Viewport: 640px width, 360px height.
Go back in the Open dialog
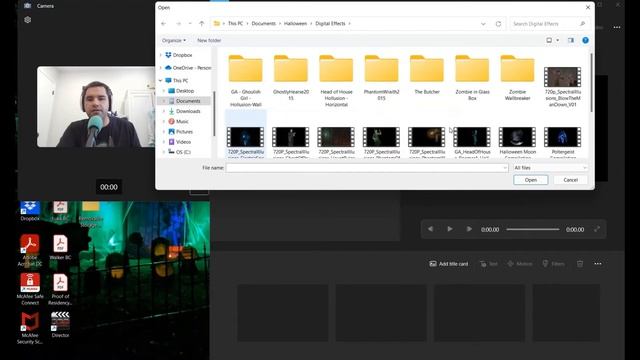164,24
